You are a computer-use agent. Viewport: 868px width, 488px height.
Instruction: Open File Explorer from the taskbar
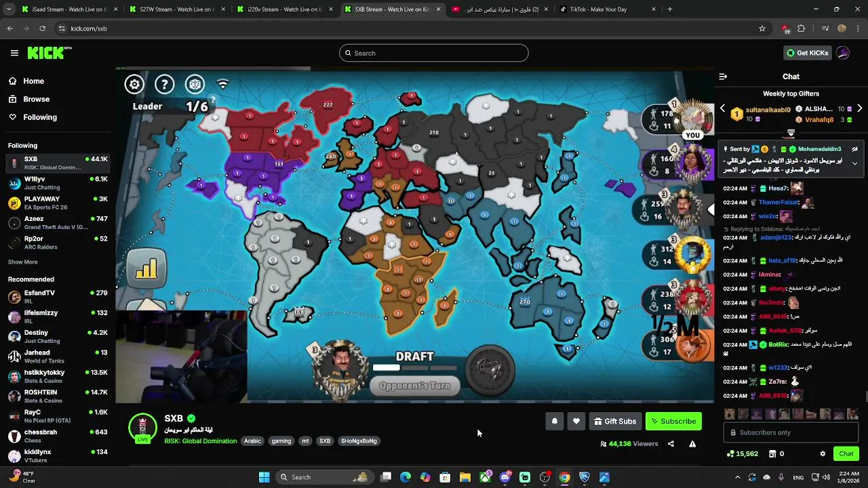tap(465, 477)
